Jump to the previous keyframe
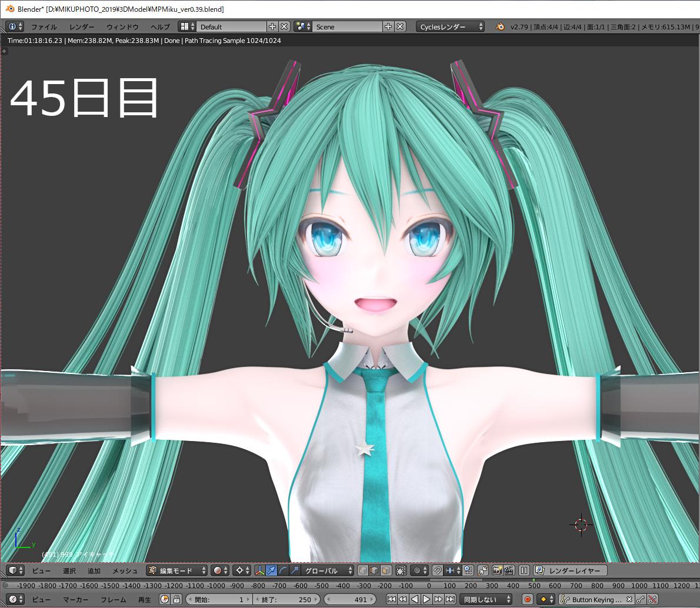Screen dimensions: 700x608 pyautogui.click(x=403, y=599)
